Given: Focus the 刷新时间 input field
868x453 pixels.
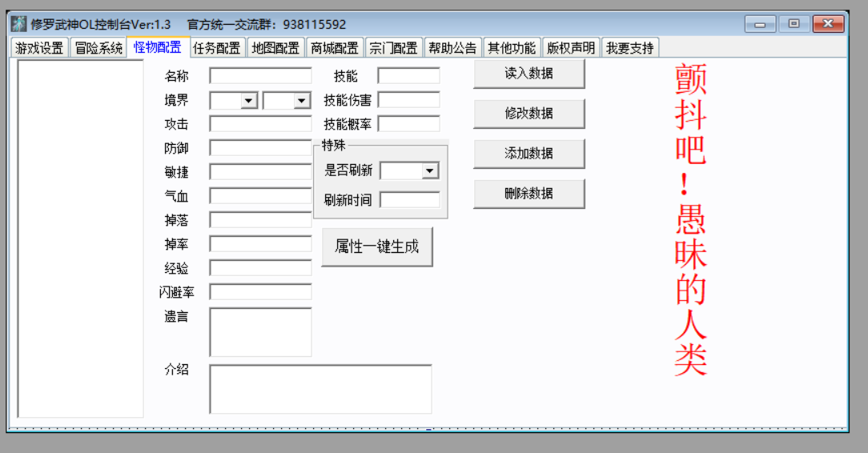Looking at the screenshot, I should click(x=409, y=200).
